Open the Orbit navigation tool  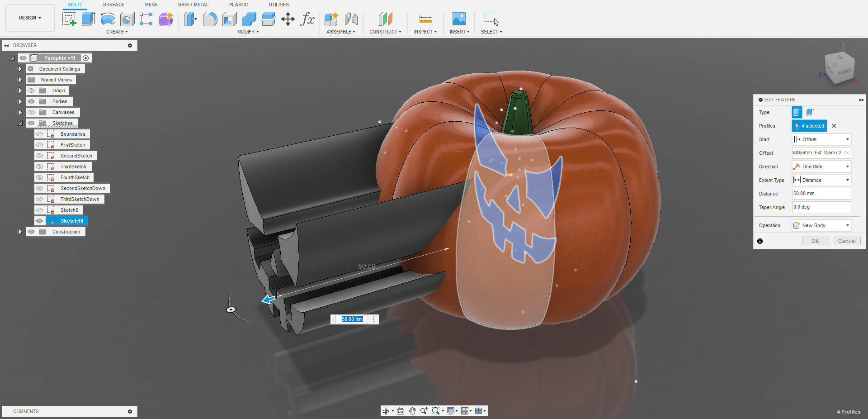point(386,411)
